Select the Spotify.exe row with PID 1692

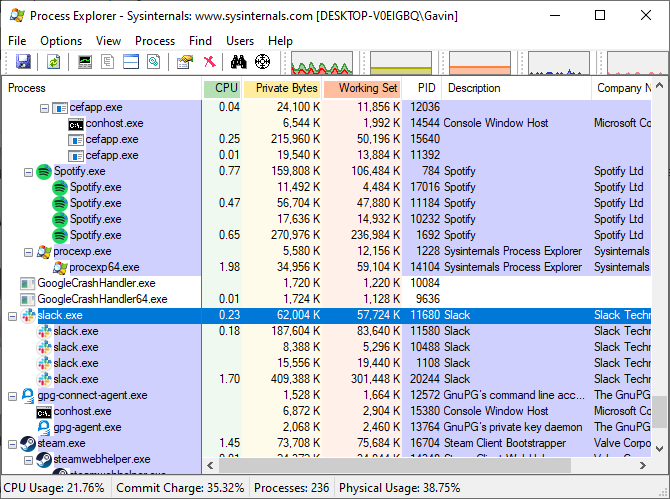click(x=326, y=235)
